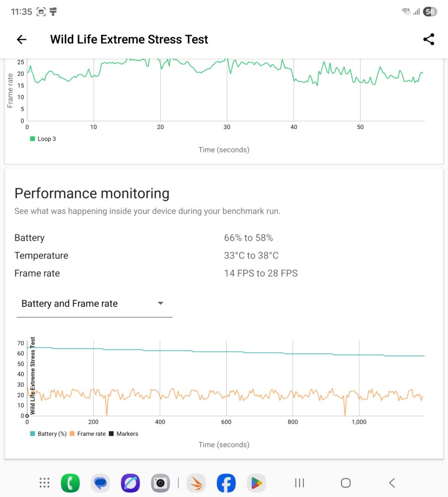
Task: Open the Phone app from the dock
Action: [70, 482]
